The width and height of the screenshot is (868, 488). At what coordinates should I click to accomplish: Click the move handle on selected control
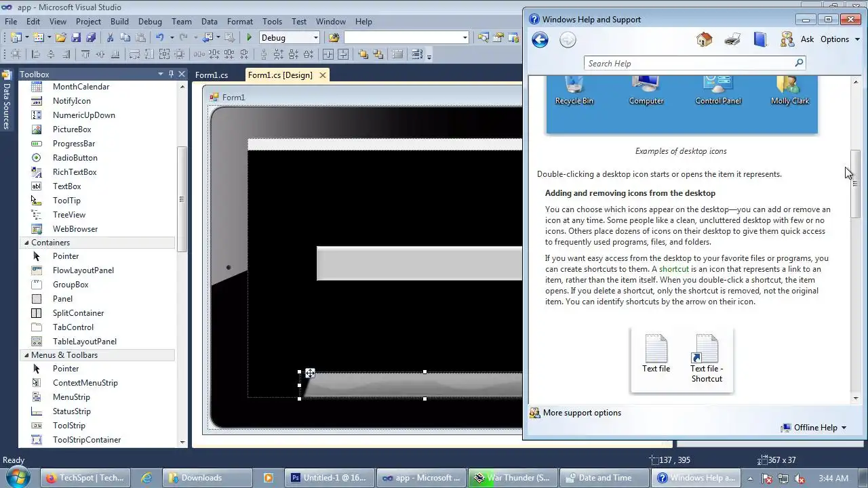pyautogui.click(x=310, y=373)
